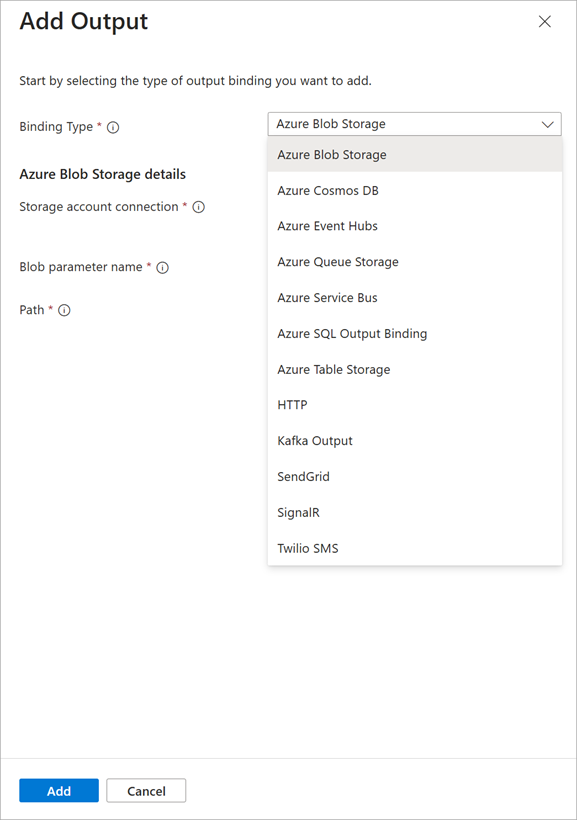Pick SignalR output binding

(415, 512)
